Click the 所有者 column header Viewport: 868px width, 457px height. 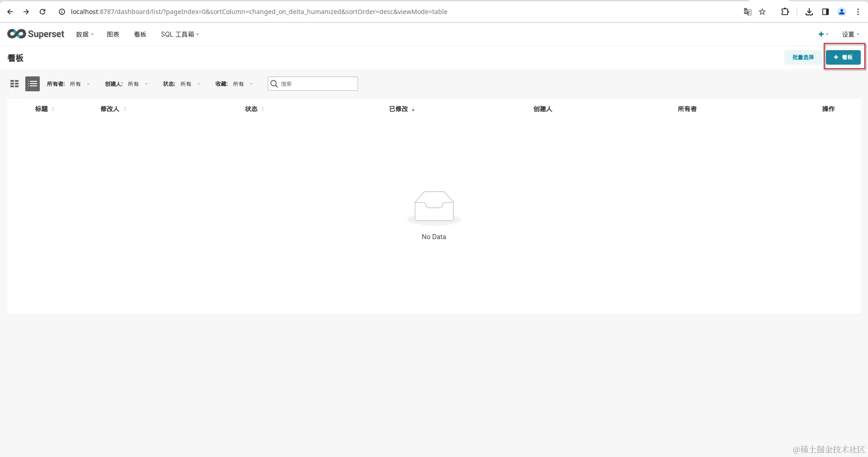(x=687, y=109)
